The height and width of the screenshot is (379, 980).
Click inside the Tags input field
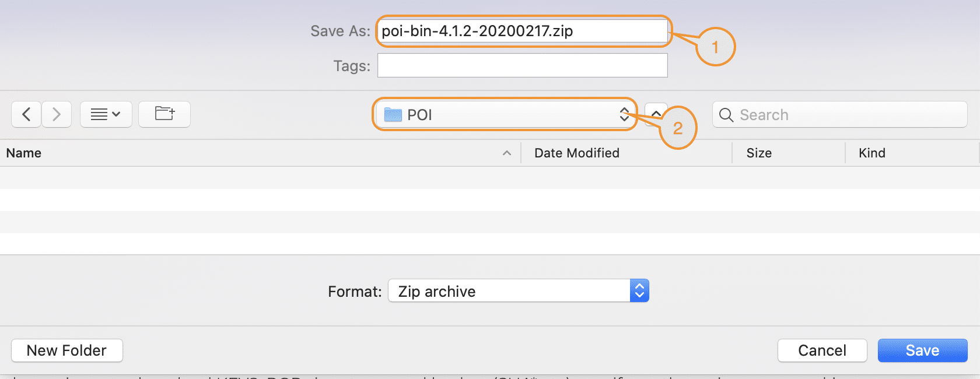pos(521,65)
